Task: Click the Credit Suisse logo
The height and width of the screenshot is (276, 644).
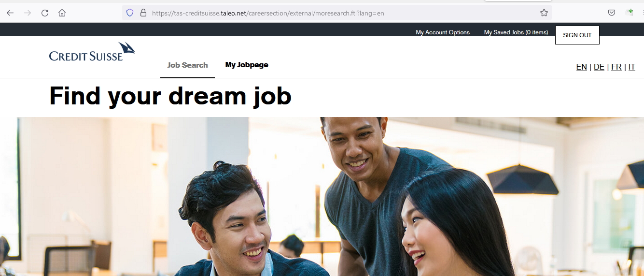Action: 92,52
